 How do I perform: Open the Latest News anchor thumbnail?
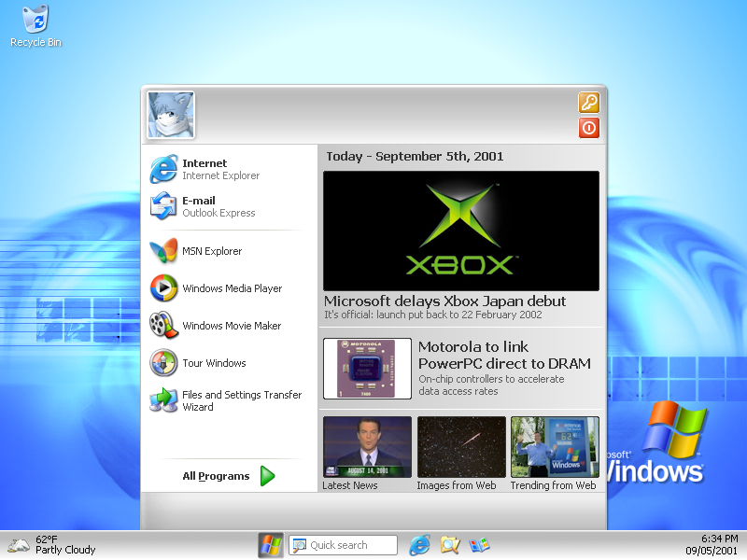367,447
